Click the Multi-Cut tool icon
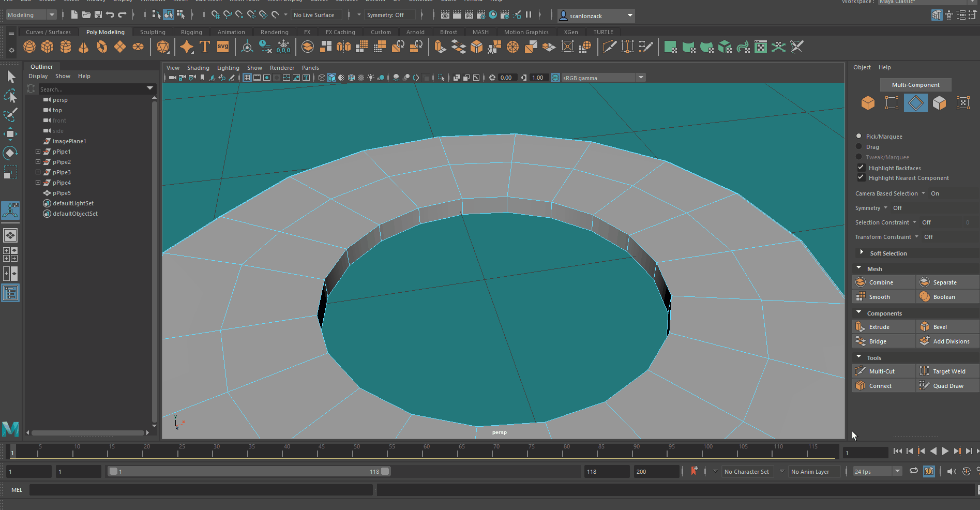Image resolution: width=980 pixels, height=510 pixels. coord(861,371)
